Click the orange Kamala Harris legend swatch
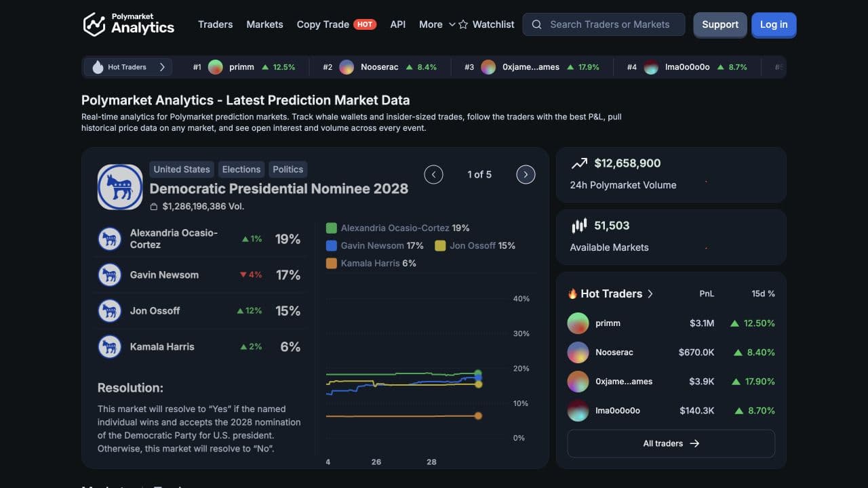This screenshot has width=868, height=488. pos(331,263)
